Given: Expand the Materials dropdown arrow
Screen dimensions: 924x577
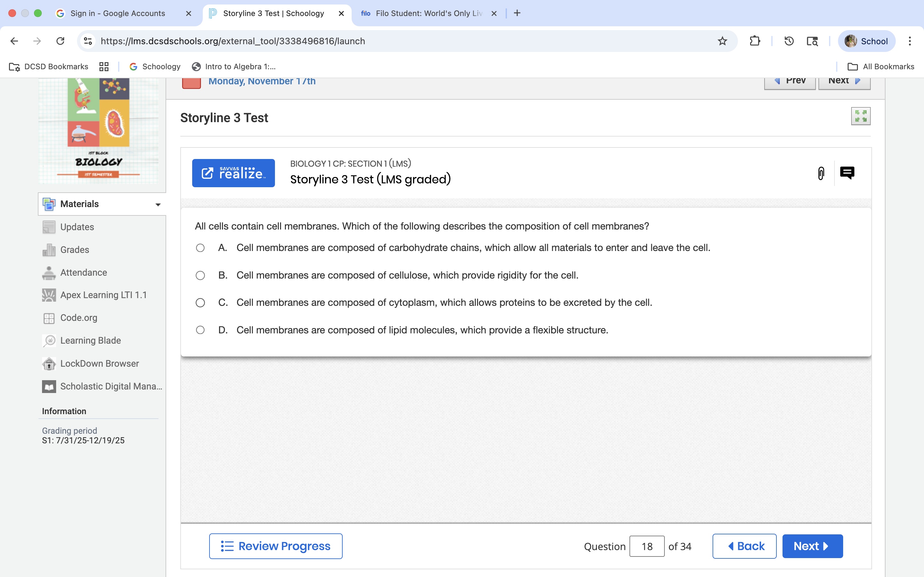Looking at the screenshot, I should point(158,205).
